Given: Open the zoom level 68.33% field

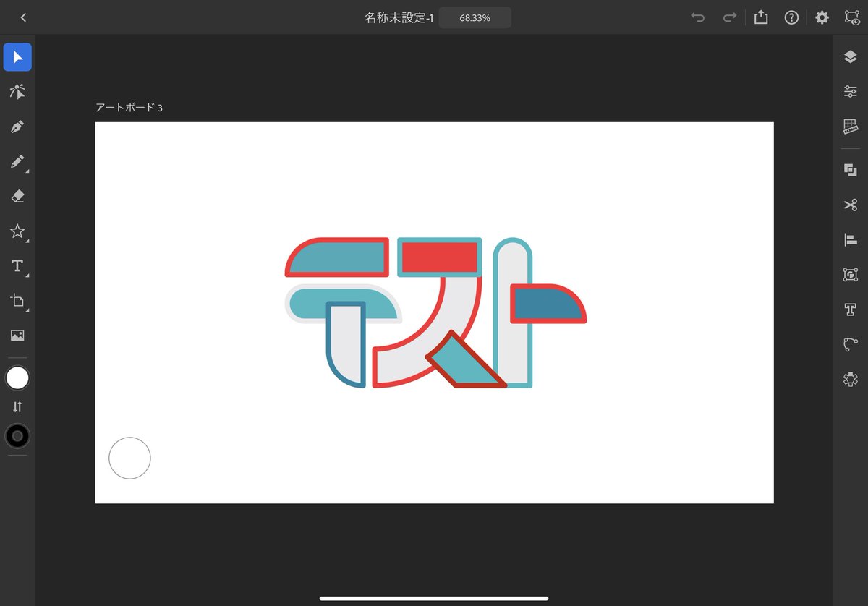Looking at the screenshot, I should pos(475,17).
